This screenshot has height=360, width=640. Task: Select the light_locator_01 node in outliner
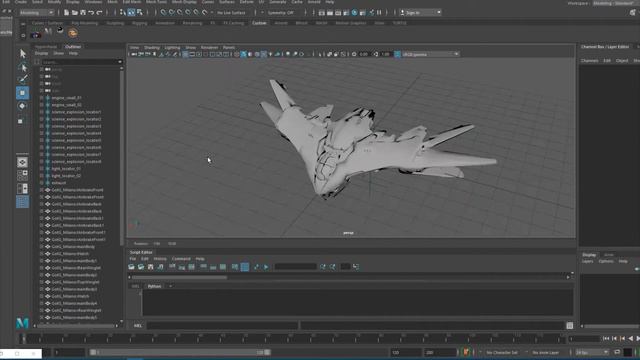(66, 169)
